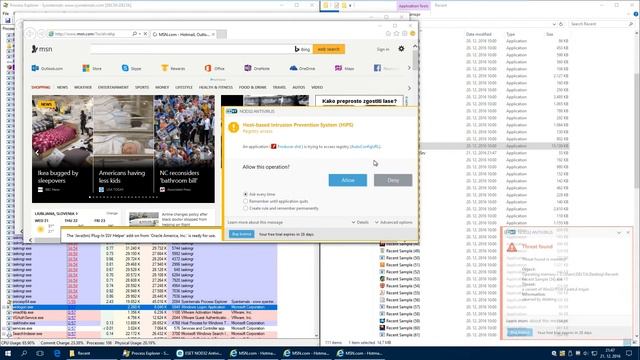Open the VIDEO category on MSN
The height and width of the screenshot is (360, 640).
(x=317, y=87)
